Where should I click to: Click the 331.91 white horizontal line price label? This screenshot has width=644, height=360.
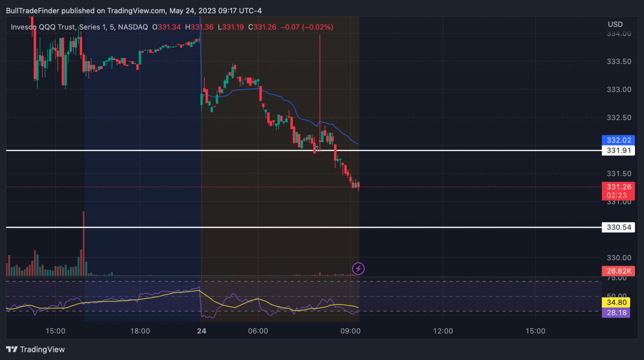pyautogui.click(x=618, y=150)
